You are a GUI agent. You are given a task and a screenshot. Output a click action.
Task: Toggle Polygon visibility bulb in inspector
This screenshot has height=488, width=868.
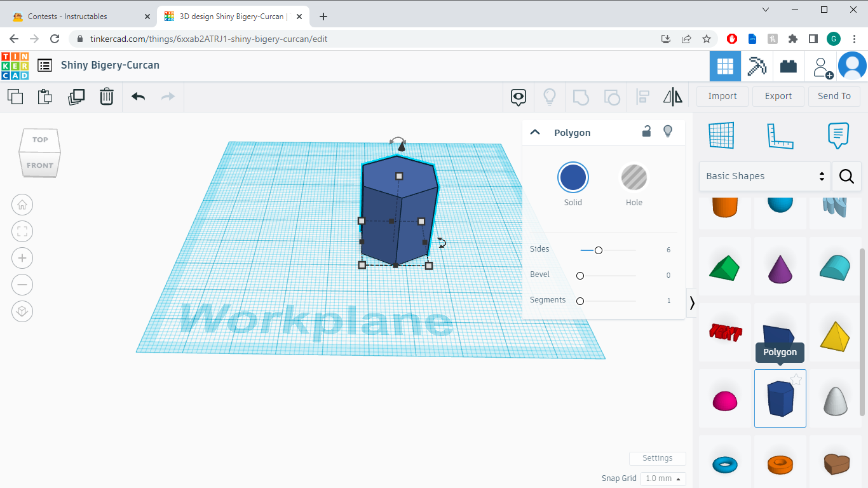(x=668, y=132)
